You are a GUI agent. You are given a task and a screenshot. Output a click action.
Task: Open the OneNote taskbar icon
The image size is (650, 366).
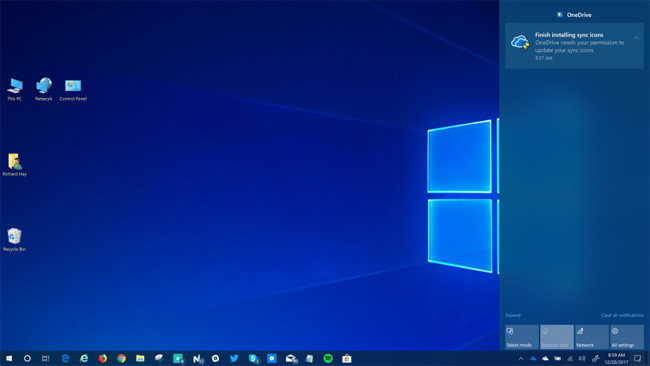click(x=198, y=359)
